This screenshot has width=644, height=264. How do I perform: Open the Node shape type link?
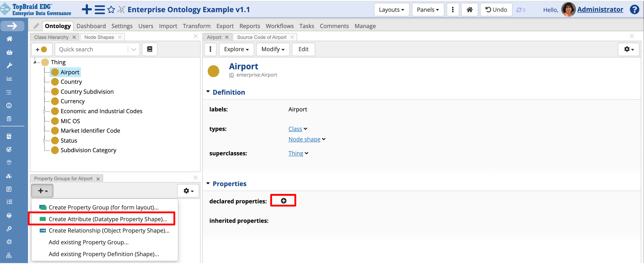tap(304, 139)
